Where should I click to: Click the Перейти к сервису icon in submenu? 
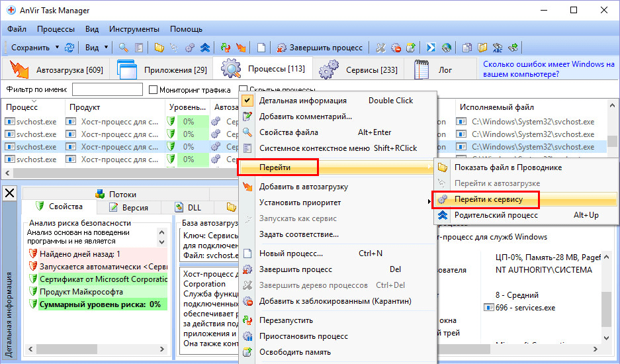tap(443, 199)
